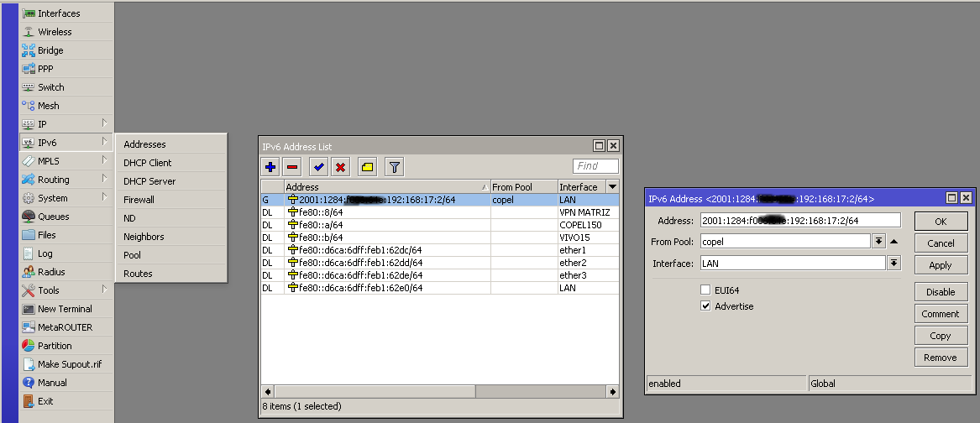Image resolution: width=980 pixels, height=423 pixels.
Task: Click Make Supout.rif icon
Action: click(28, 364)
